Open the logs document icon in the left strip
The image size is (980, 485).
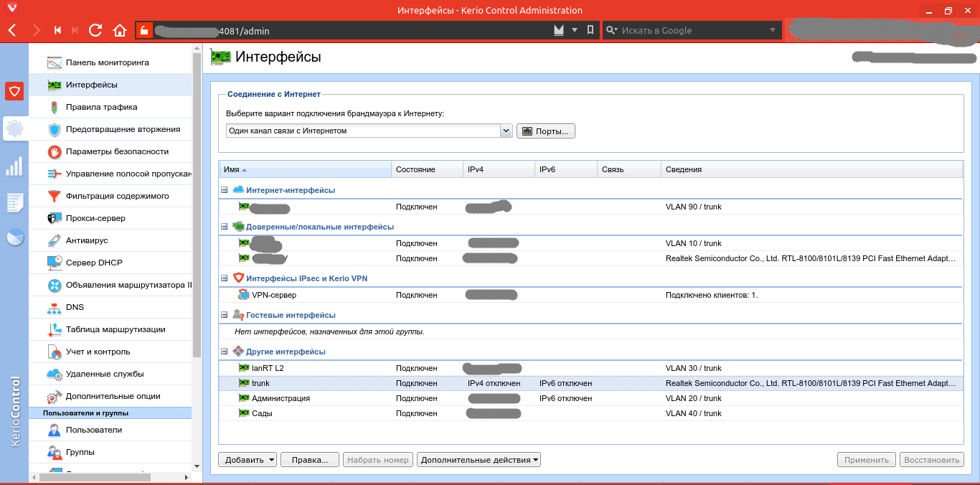(14, 202)
